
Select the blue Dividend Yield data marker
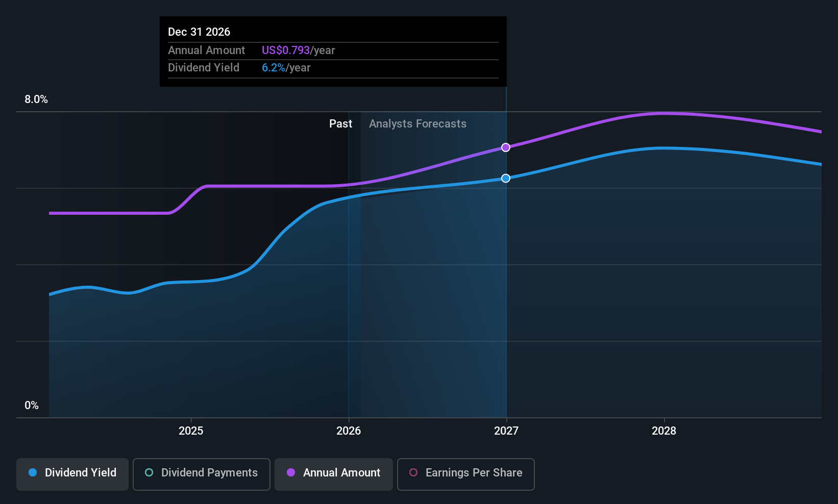pos(506,178)
